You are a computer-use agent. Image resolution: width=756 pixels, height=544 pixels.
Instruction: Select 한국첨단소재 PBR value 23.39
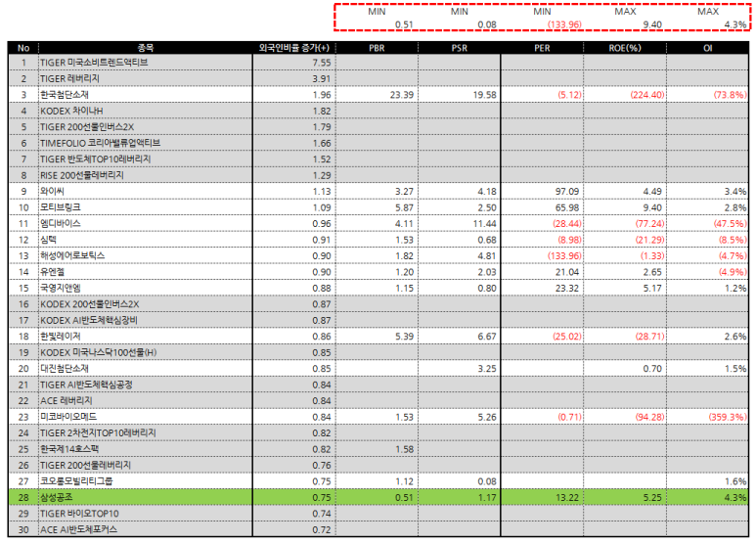click(402, 95)
